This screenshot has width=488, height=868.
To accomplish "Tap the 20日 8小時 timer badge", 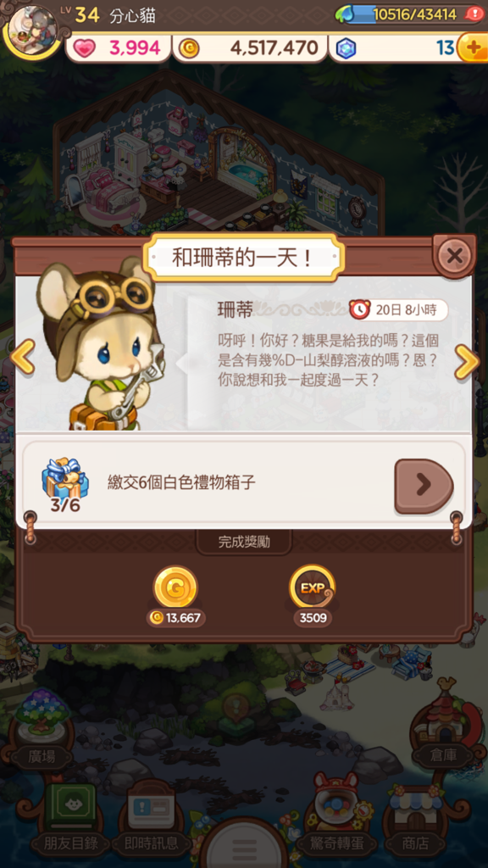I will pyautogui.click(x=398, y=310).
